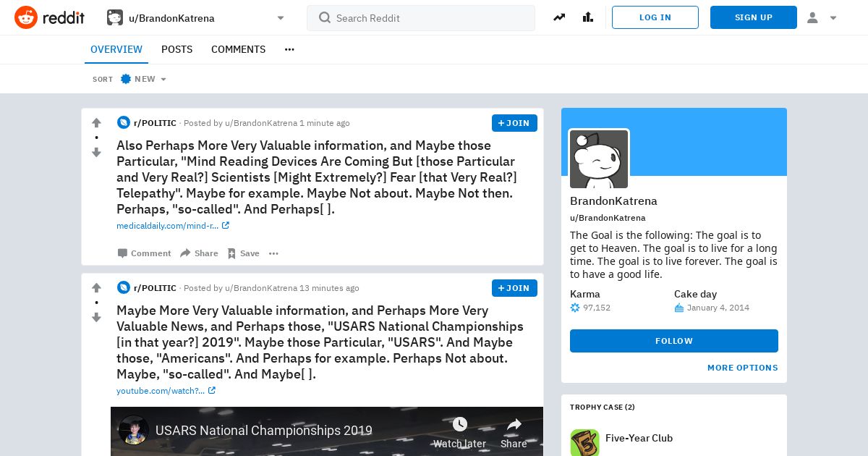Upvote the USARS National Championships post
The height and width of the screenshot is (456, 868).
(96, 288)
